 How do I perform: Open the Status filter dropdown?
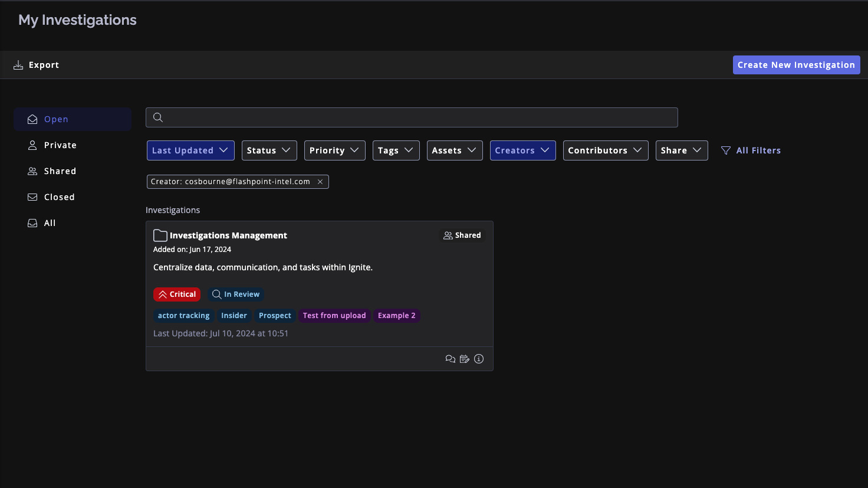point(269,150)
